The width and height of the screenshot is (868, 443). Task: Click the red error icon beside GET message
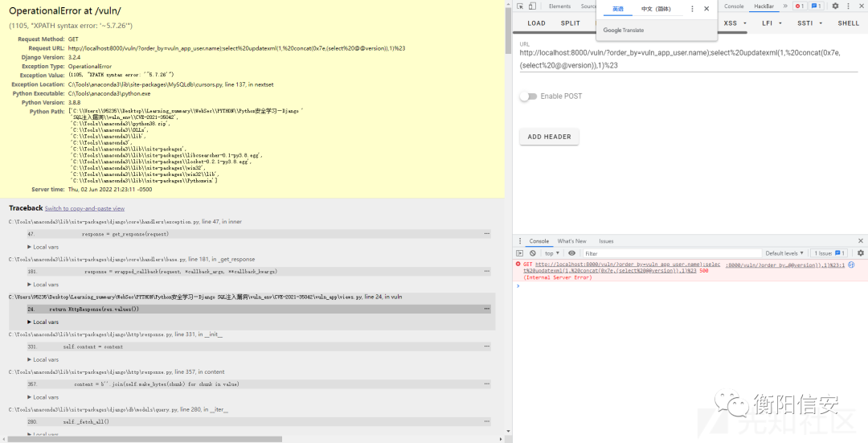click(518, 265)
